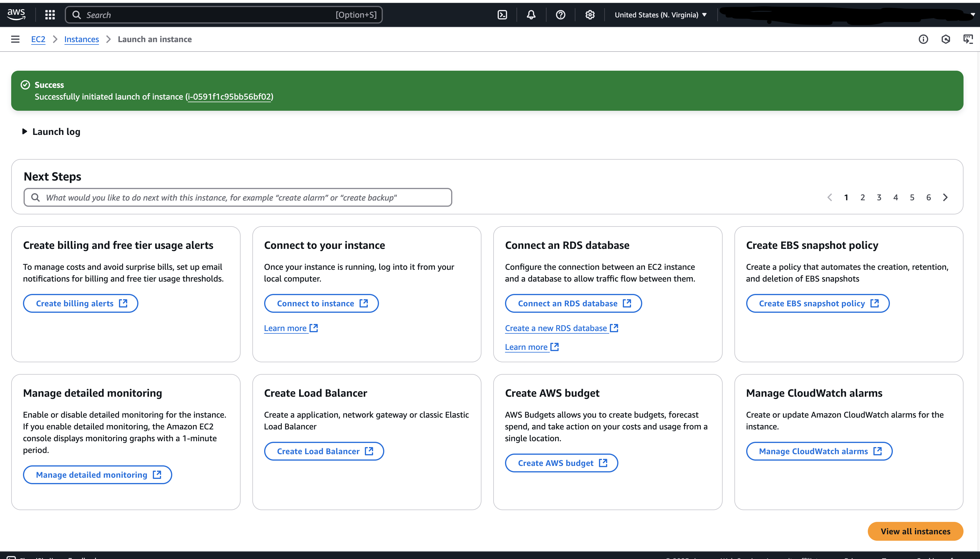Click Create Load Balancer button
Image resolution: width=980 pixels, height=559 pixels.
pyautogui.click(x=324, y=451)
